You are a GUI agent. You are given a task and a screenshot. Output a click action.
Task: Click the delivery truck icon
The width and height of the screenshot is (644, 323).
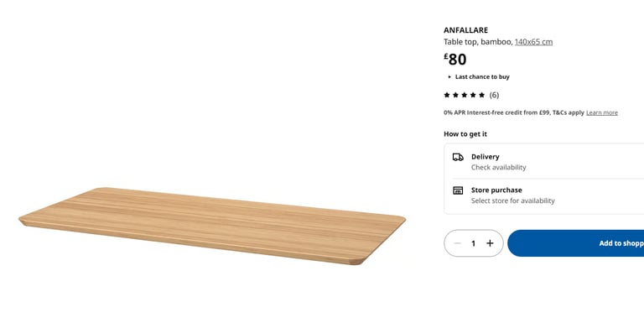458,157
